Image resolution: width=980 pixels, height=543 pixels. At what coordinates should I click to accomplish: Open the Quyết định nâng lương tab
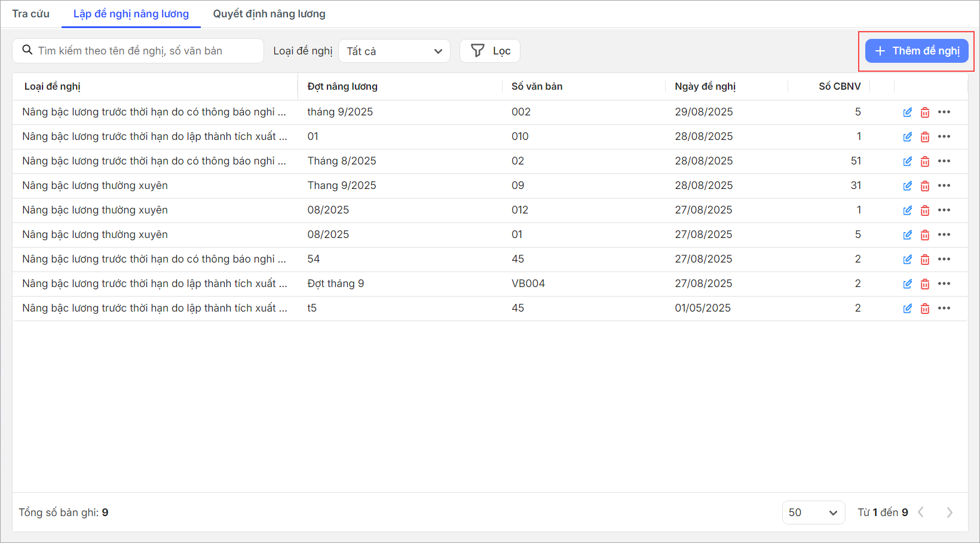click(x=269, y=14)
